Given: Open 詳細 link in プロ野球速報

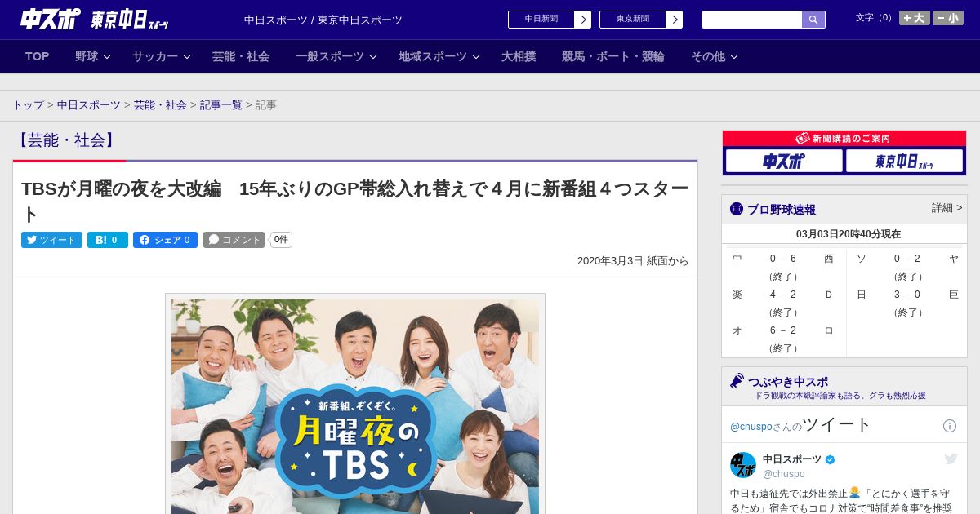Looking at the screenshot, I should (x=947, y=208).
